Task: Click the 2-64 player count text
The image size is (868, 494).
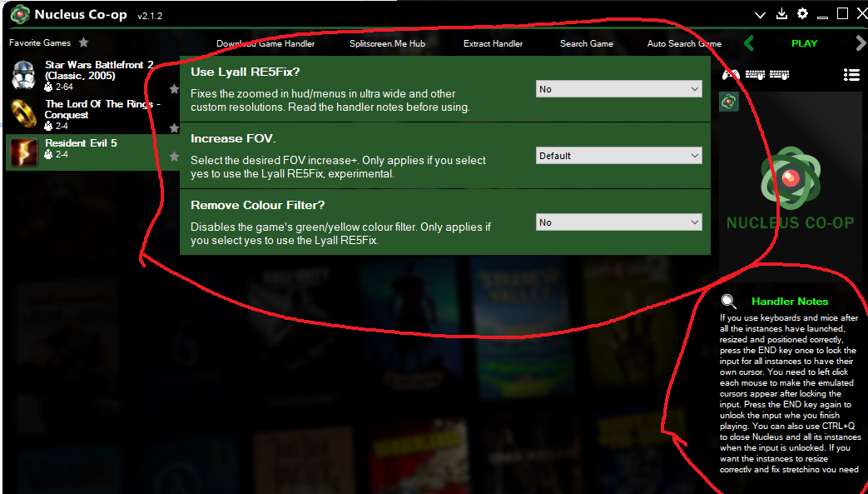Action: pos(64,87)
